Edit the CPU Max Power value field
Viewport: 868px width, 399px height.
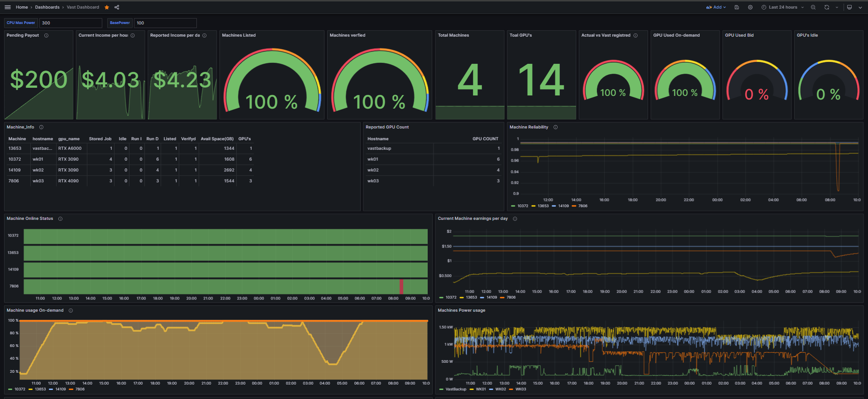[71, 23]
